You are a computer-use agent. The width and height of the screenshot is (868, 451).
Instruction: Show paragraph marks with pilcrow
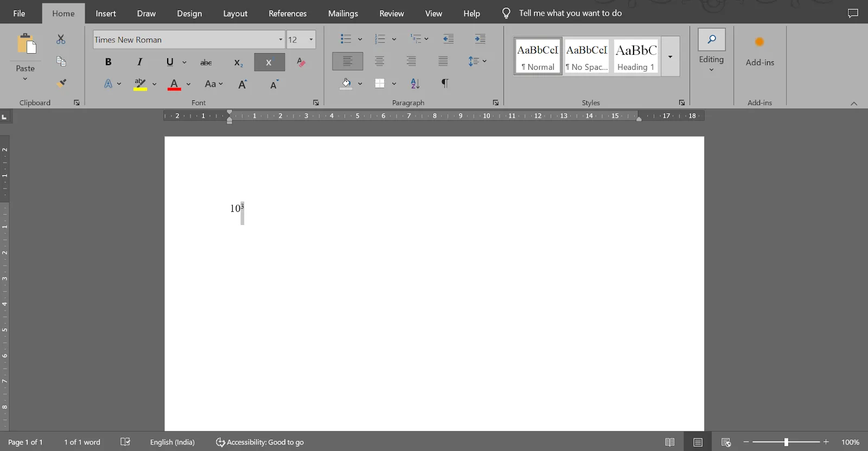pyautogui.click(x=445, y=83)
